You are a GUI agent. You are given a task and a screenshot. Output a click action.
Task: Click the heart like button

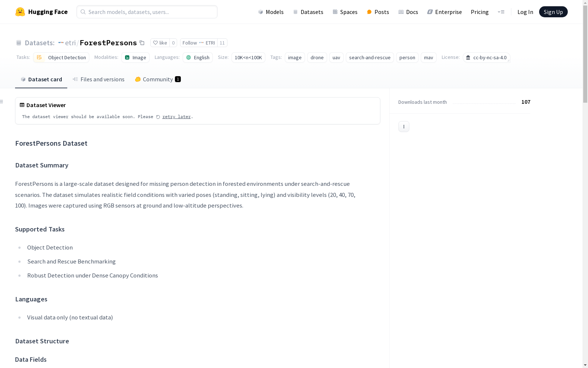160,43
